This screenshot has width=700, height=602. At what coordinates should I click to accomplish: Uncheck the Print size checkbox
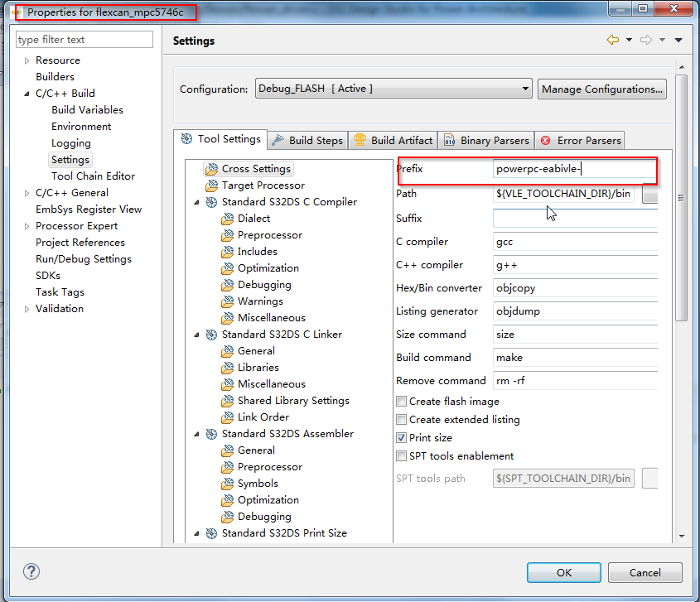tap(401, 438)
